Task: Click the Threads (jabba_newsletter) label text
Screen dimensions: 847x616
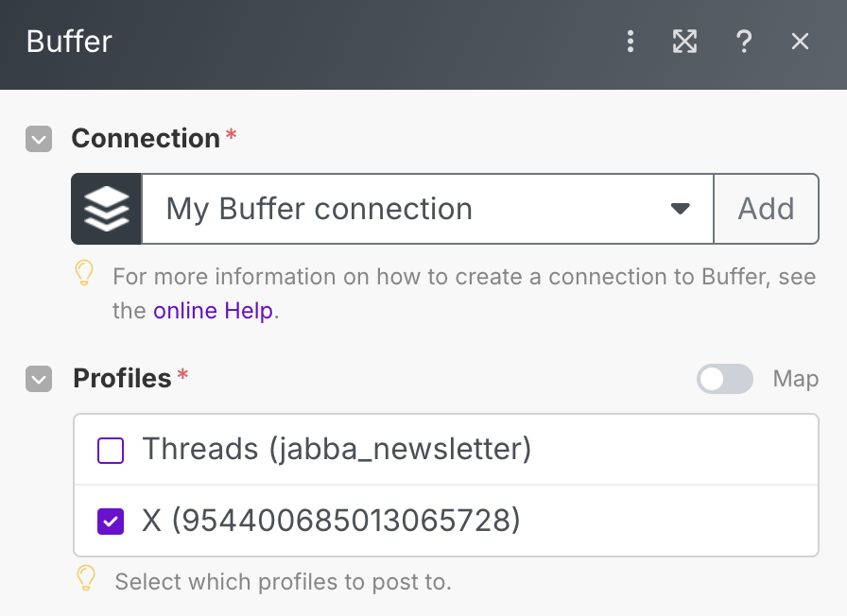Action: point(337,449)
